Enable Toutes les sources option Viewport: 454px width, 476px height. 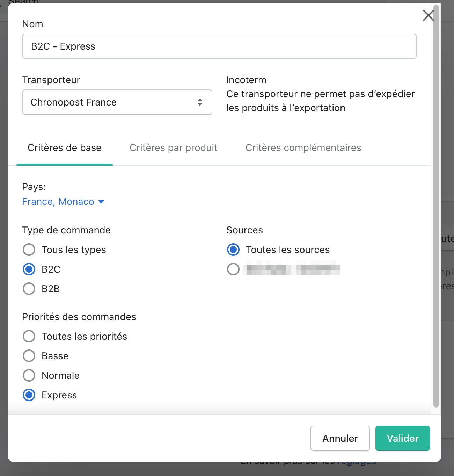[x=233, y=250]
